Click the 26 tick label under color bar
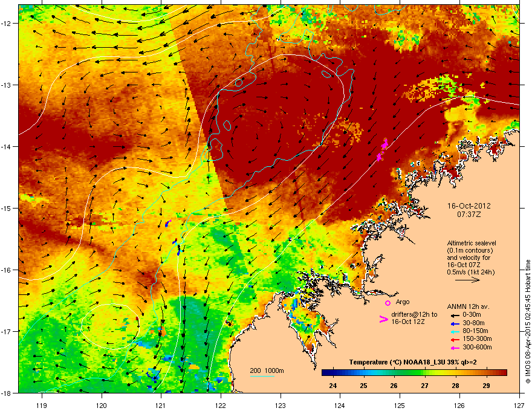The height and width of the screenshot is (411, 532). 394,386
